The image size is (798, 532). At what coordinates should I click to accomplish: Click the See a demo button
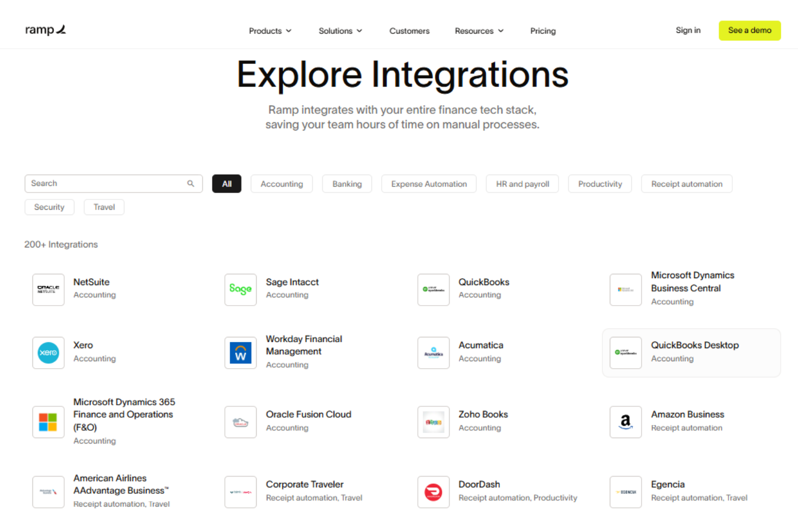749,30
